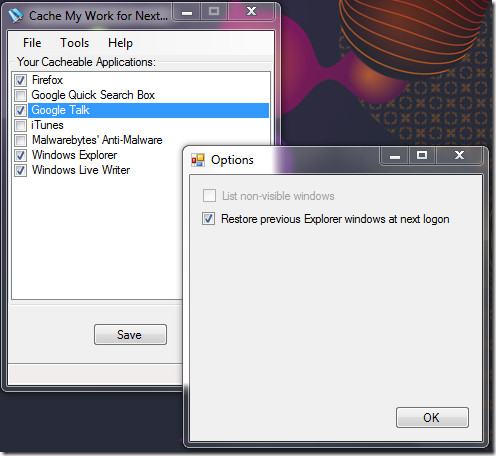Open the Tools menu
The width and height of the screenshot is (496, 456).
click(74, 43)
